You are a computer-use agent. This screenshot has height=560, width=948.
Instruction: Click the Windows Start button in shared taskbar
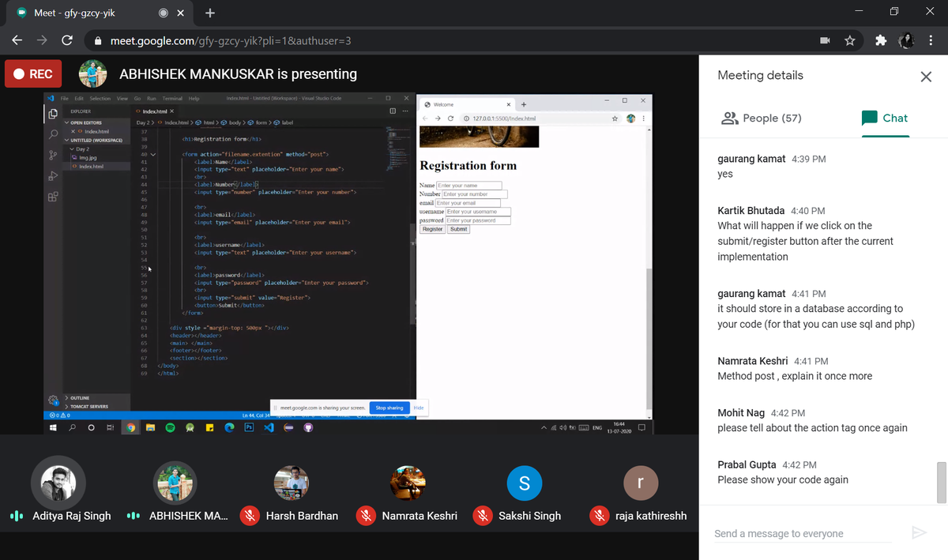click(x=54, y=427)
